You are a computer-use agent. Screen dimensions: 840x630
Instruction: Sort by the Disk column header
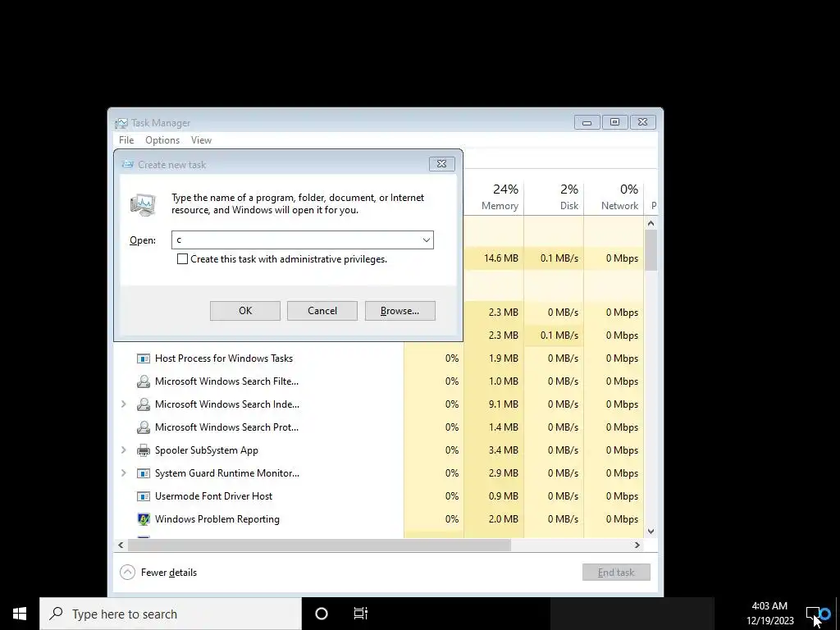click(x=554, y=198)
